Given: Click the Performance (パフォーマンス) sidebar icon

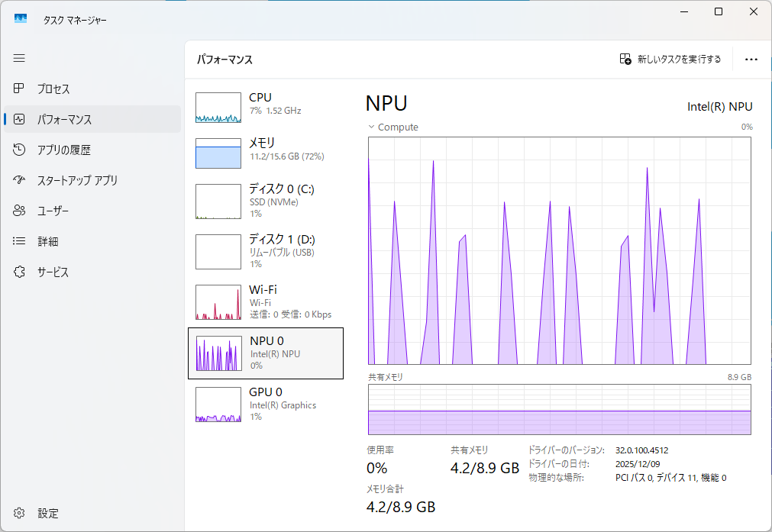Looking at the screenshot, I should pyautogui.click(x=19, y=119).
